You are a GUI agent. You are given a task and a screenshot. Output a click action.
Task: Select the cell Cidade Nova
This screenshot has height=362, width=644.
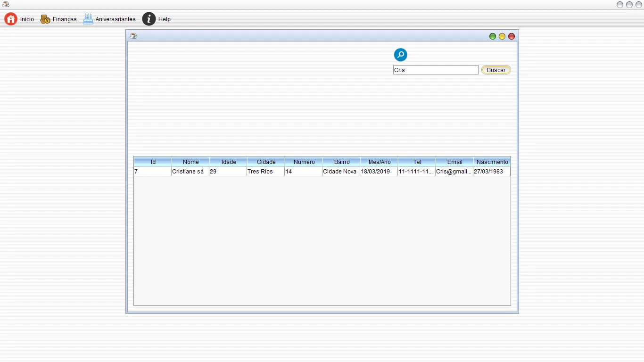click(x=341, y=172)
